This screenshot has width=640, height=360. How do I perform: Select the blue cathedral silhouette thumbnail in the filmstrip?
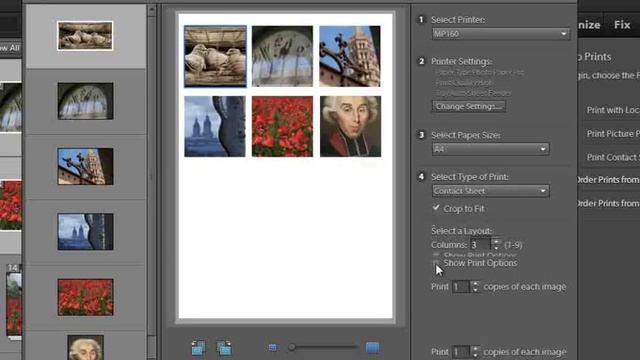click(x=85, y=232)
